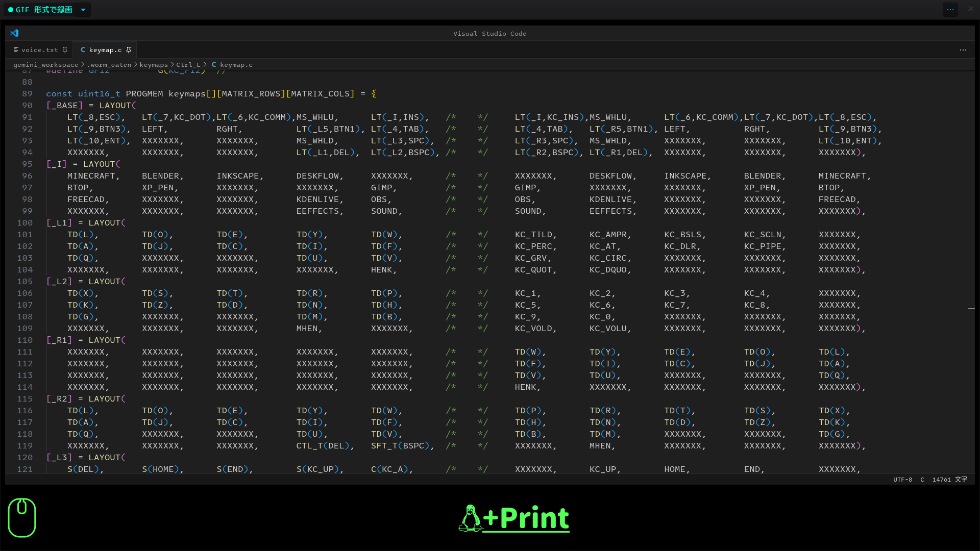Unpin the keymap.c tab
Image resolution: width=980 pixels, height=551 pixels.
click(129, 50)
